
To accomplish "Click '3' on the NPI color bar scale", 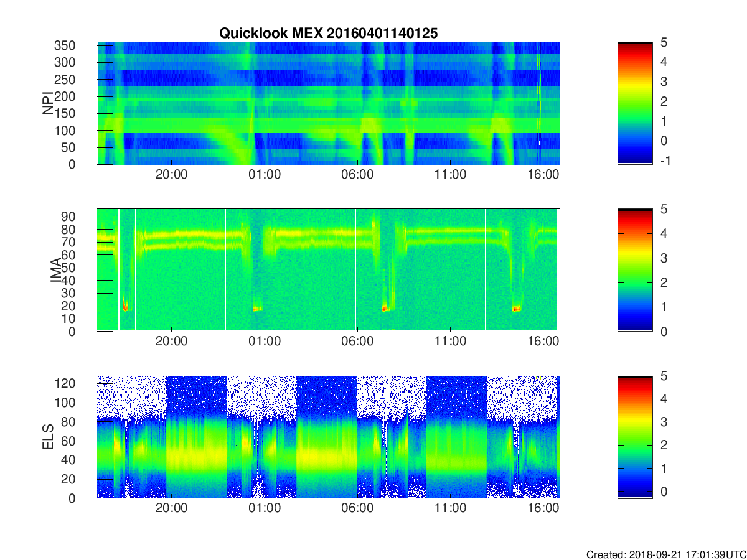I will 664,82.
